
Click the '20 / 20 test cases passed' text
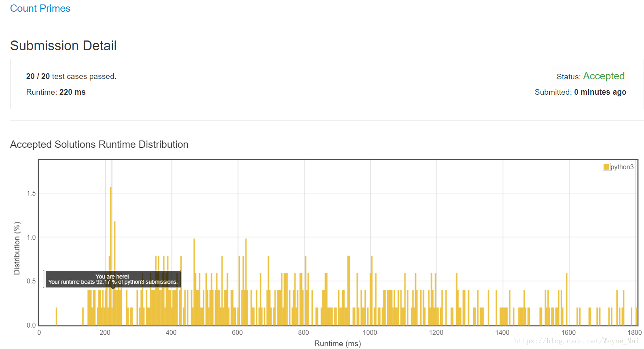71,77
